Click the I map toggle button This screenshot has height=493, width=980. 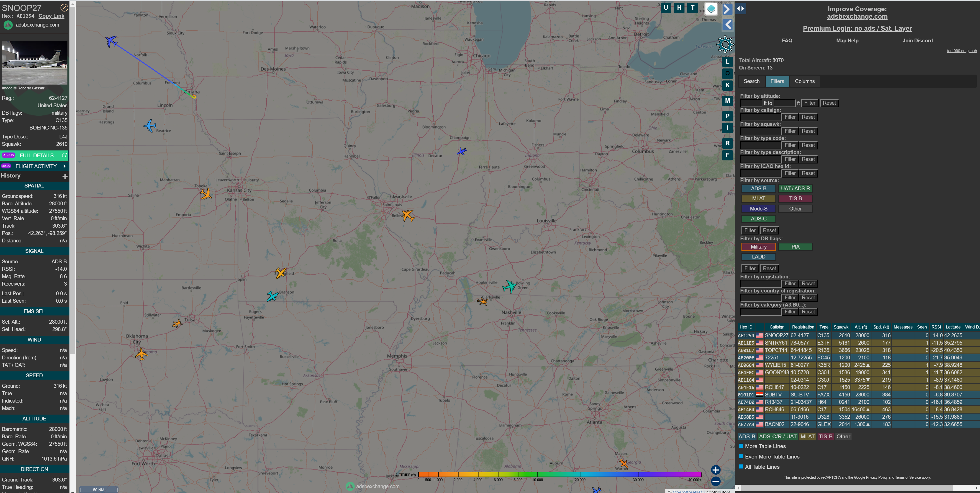[727, 128]
